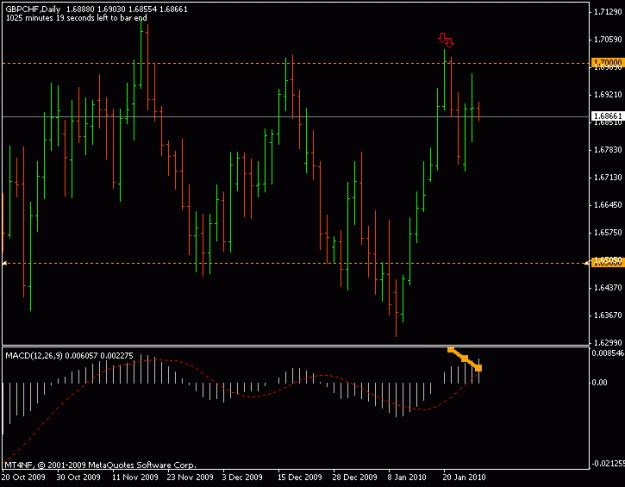
Task: Click the 15 Dec 2009 date label
Action: click(x=300, y=477)
